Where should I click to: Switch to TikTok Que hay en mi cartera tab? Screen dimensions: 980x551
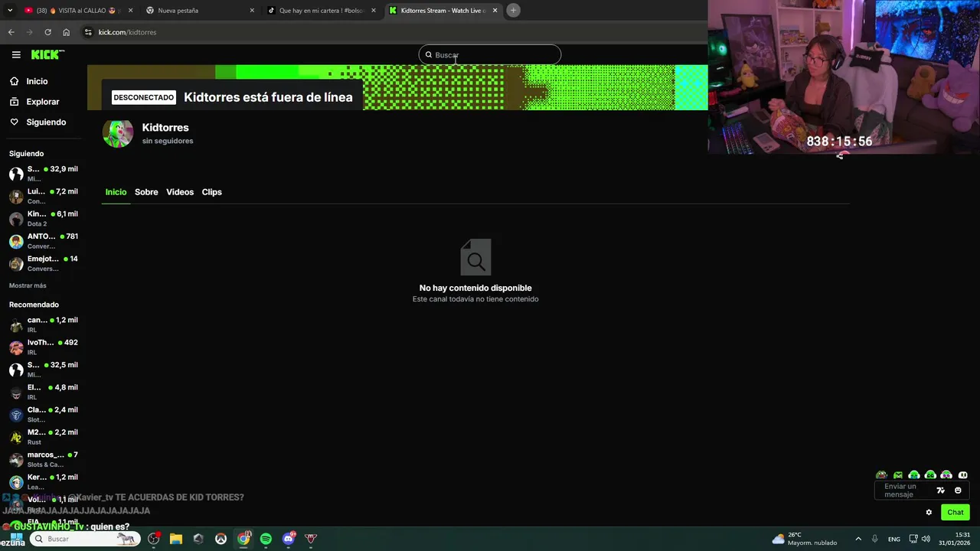coord(322,11)
